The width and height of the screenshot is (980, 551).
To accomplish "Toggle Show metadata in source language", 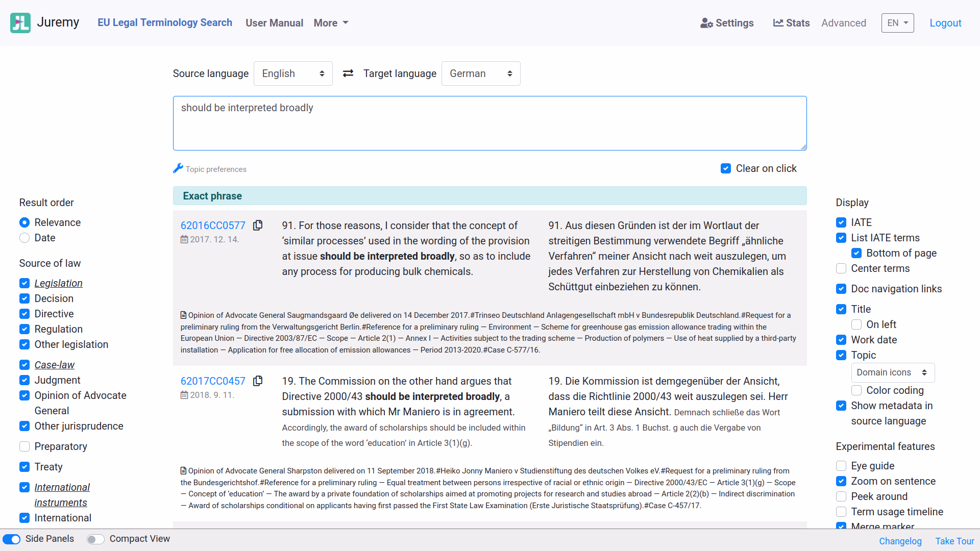I will (841, 406).
